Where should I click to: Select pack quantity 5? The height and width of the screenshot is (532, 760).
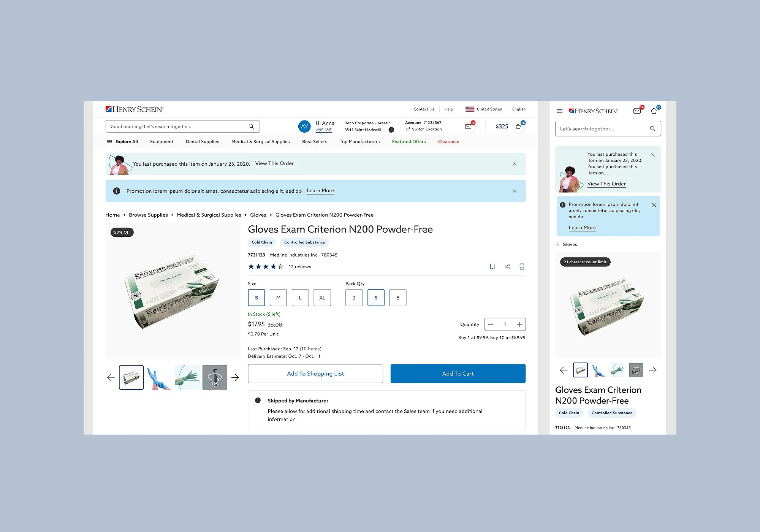pos(376,298)
